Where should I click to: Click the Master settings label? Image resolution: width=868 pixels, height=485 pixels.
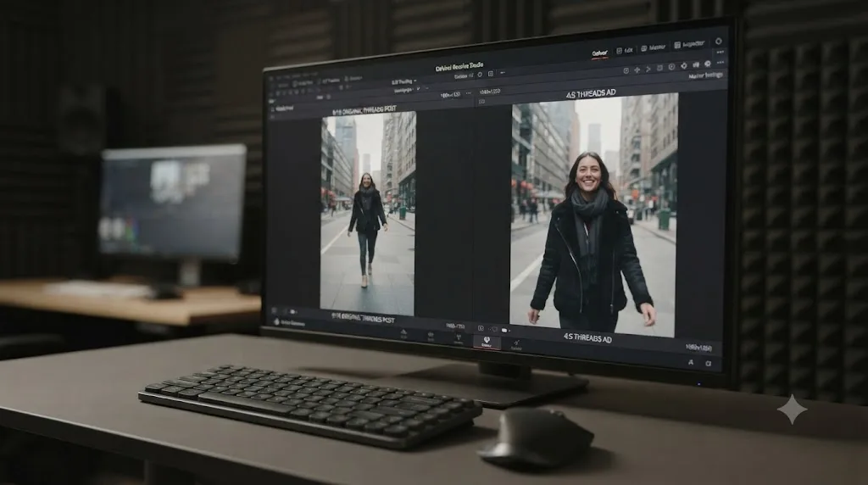(x=706, y=75)
